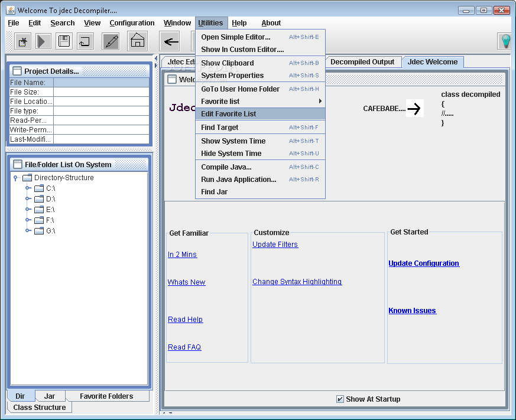Click the Directory-Structure folder icon

[27, 178]
